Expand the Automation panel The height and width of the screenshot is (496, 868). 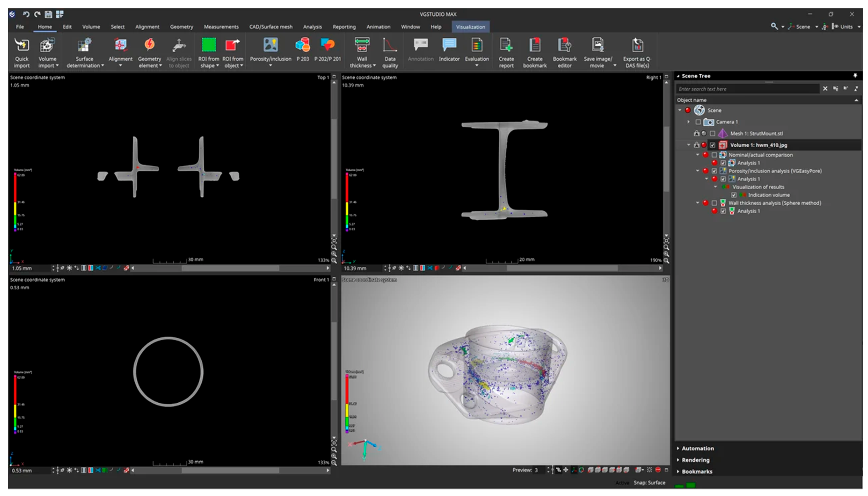697,449
